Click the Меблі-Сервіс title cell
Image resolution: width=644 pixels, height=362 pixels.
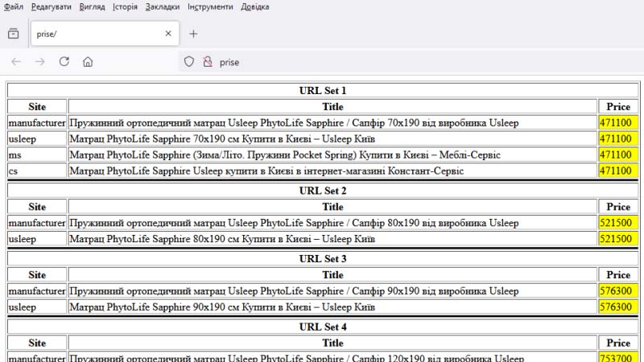pyautogui.click(x=332, y=154)
